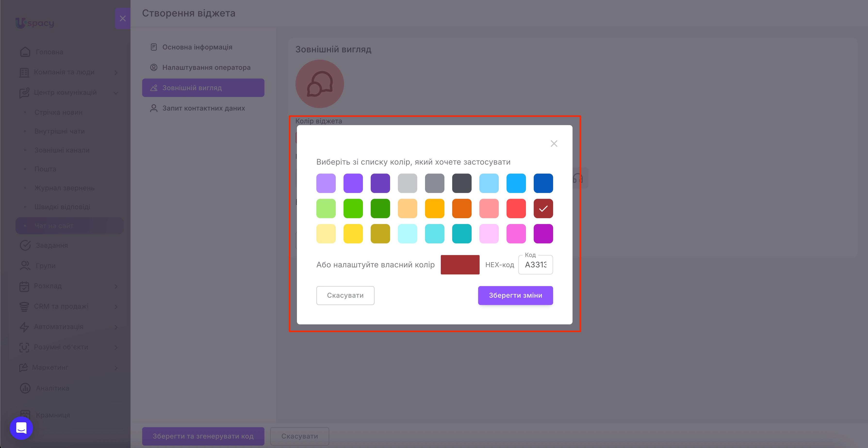Pick the teal color swatch
The height and width of the screenshot is (448, 868).
pos(462,234)
